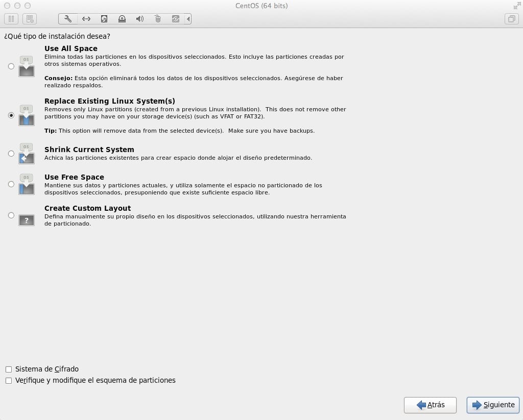The width and height of the screenshot is (523, 420).
Task: Open virtual machine settings wrench icon
Action: [x=68, y=19]
